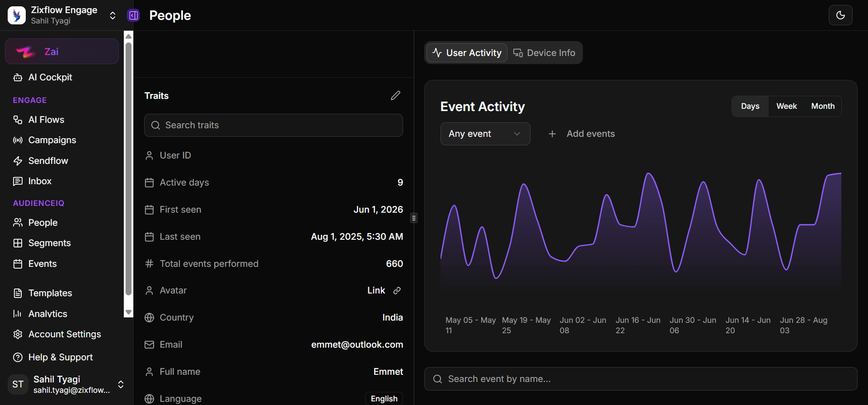868x405 pixels.
Task: Click the First seen calendar icon
Action: (x=149, y=209)
